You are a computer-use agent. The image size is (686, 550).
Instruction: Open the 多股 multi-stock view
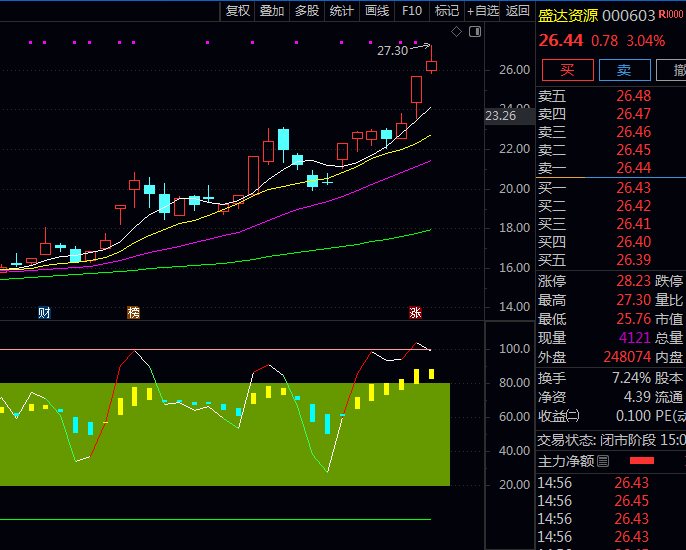coord(307,11)
